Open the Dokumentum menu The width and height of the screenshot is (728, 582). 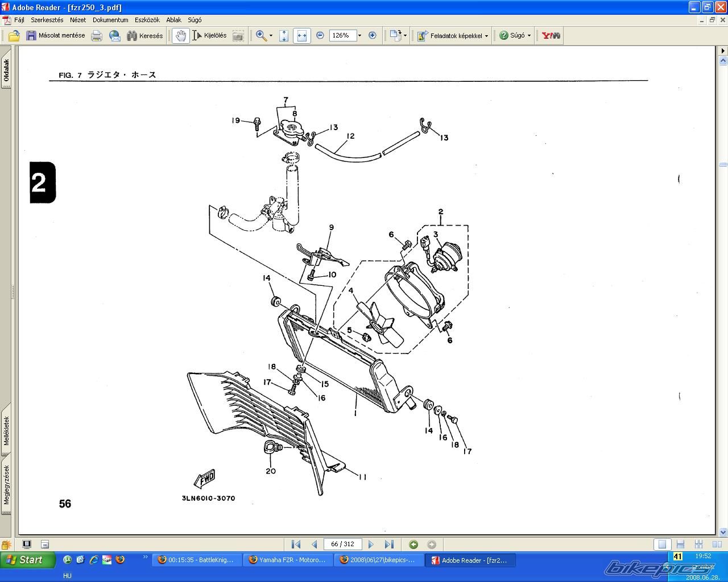[110, 20]
